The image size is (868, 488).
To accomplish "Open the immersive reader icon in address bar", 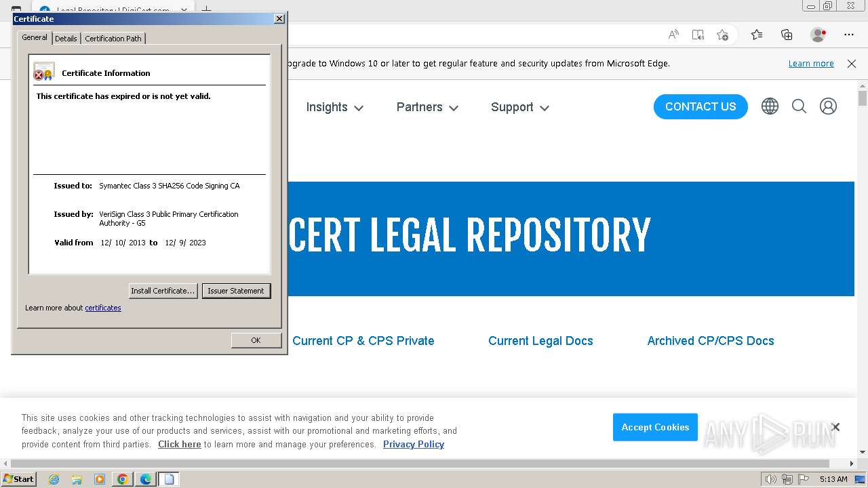I will tap(698, 35).
